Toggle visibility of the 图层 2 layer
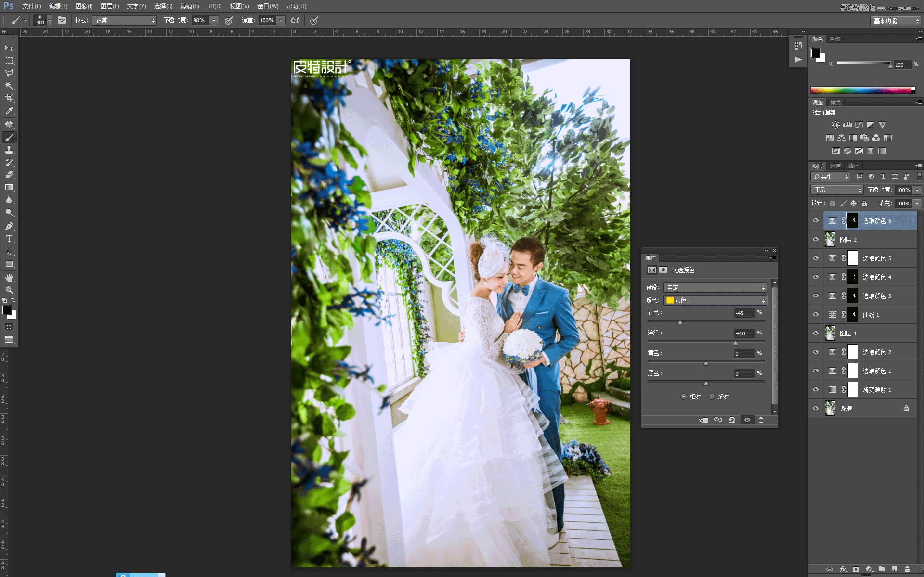This screenshot has height=577, width=924. click(x=815, y=239)
